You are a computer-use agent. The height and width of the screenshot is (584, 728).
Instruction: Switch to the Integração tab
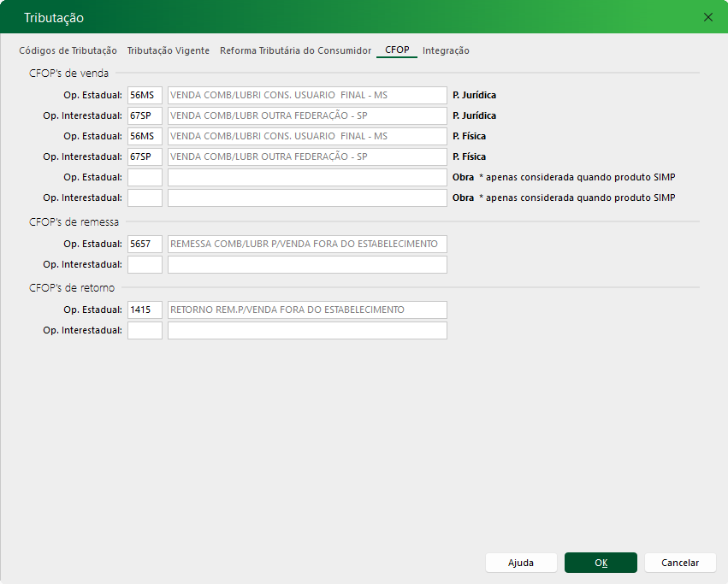pos(446,50)
